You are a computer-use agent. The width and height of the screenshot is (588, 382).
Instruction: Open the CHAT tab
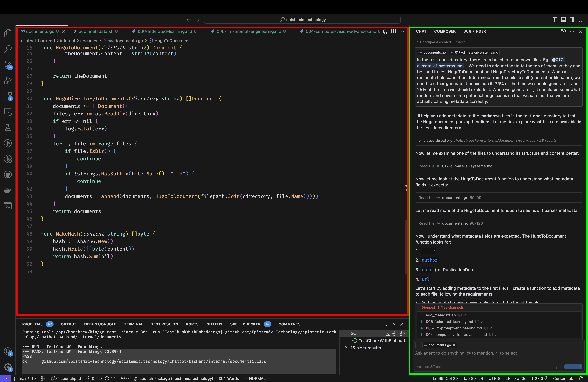click(x=421, y=31)
